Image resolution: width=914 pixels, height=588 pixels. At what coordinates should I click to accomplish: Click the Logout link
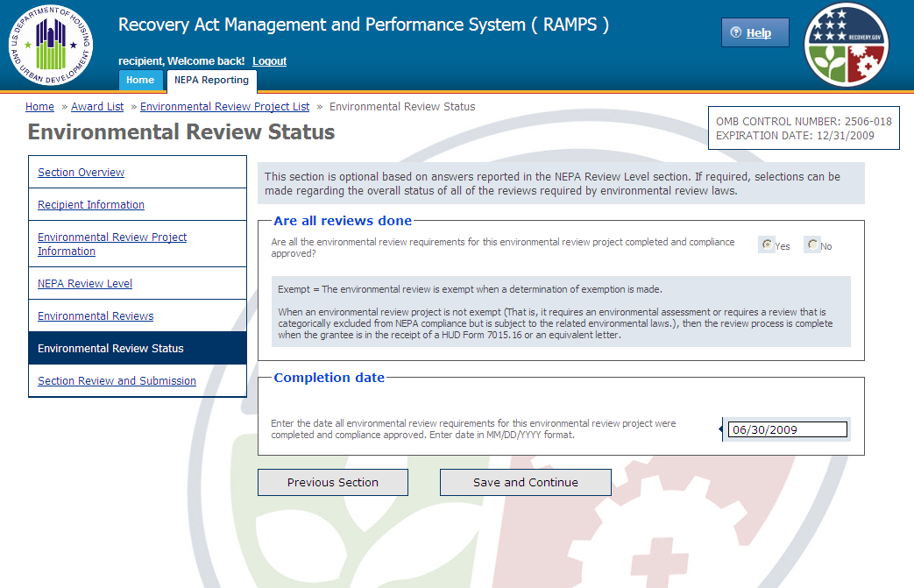tap(269, 61)
